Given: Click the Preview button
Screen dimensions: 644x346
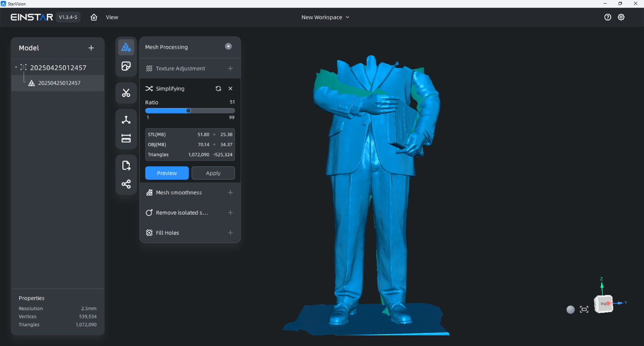Looking at the screenshot, I should click(167, 173).
